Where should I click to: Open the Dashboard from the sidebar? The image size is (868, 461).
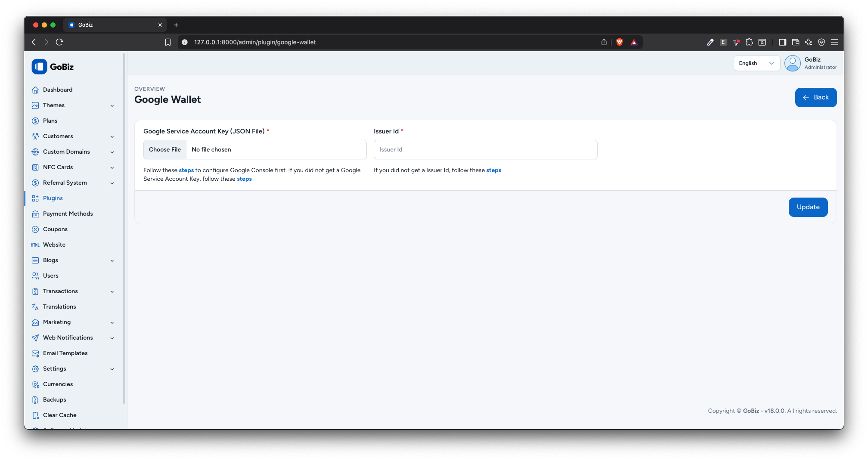(x=57, y=90)
